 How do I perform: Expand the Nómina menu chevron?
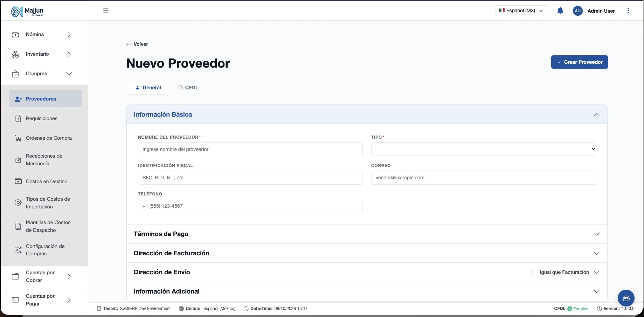[69, 35]
